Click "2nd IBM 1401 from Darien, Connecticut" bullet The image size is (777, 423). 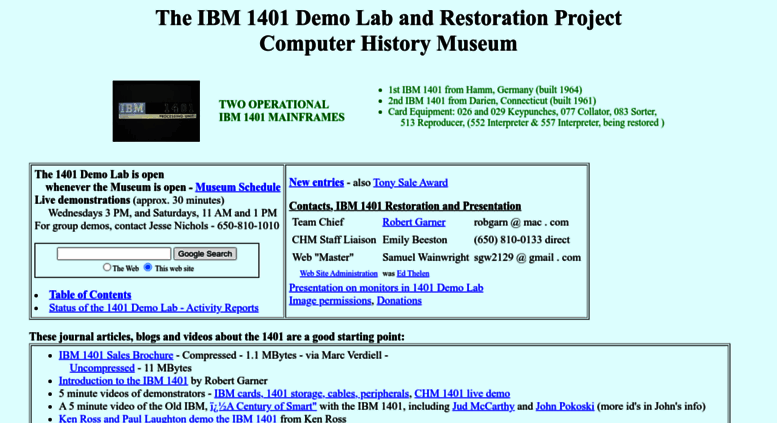[x=492, y=101]
